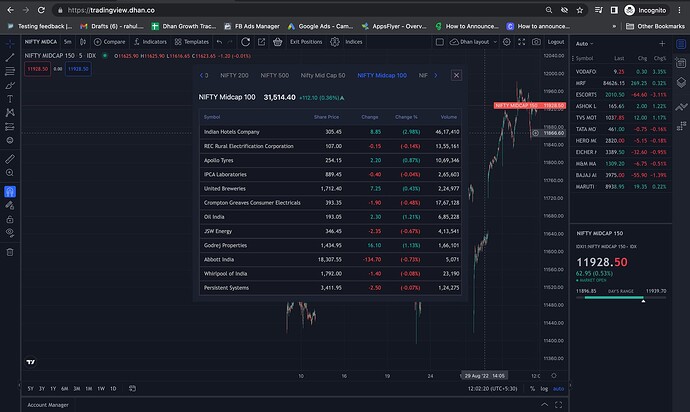The width and height of the screenshot is (690, 412).
Task: Open chart settings gear icon
Action: coord(507,42)
